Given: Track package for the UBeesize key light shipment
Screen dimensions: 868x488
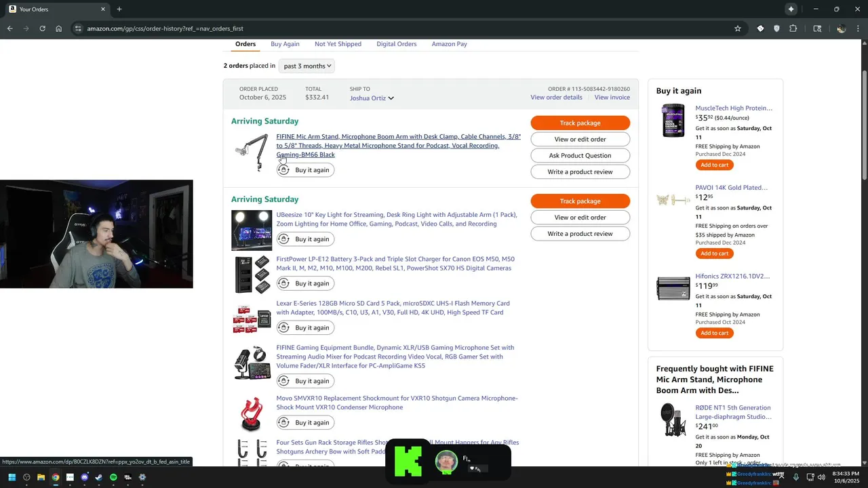Looking at the screenshot, I should (580, 201).
